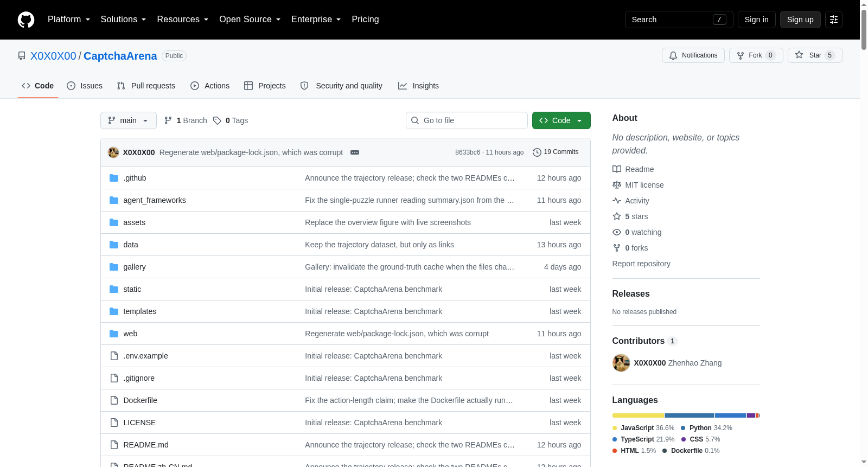Switch to the Actions tab
The height and width of the screenshot is (467, 868).
[210, 86]
